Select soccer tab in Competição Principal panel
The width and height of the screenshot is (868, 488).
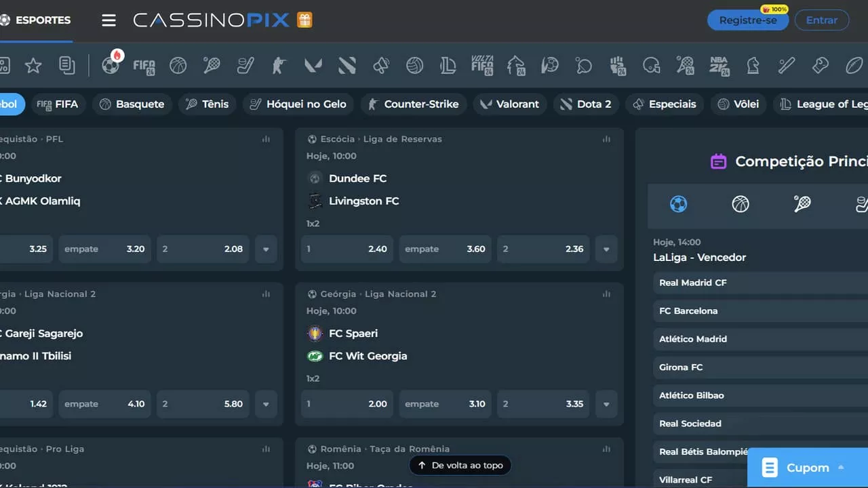pos(678,204)
